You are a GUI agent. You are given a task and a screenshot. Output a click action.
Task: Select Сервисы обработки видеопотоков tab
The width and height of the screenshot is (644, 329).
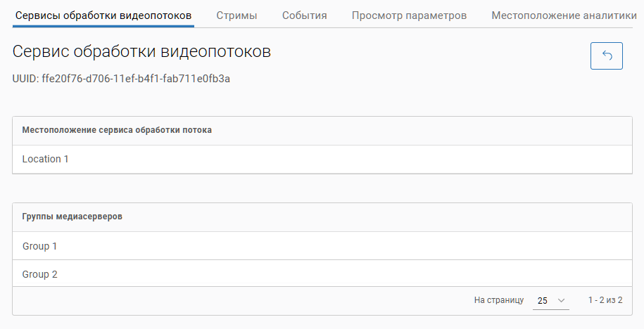pyautogui.click(x=103, y=15)
